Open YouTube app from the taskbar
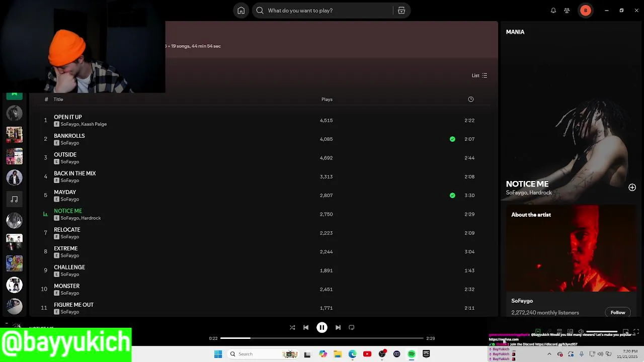The image size is (644, 362). coord(367,354)
